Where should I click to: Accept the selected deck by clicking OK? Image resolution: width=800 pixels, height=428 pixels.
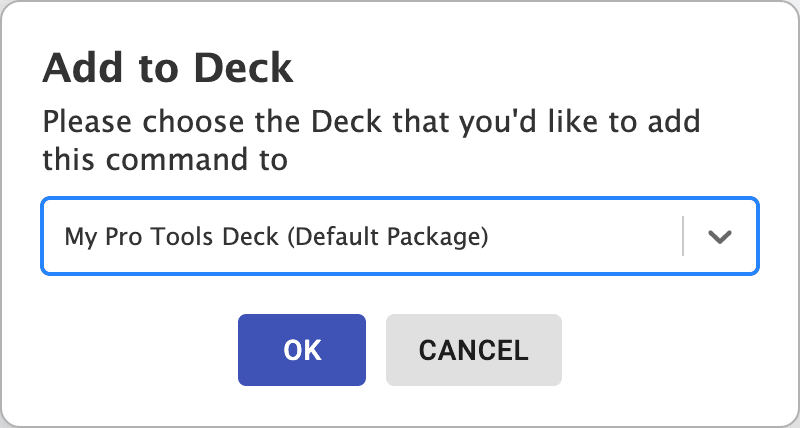(302, 350)
